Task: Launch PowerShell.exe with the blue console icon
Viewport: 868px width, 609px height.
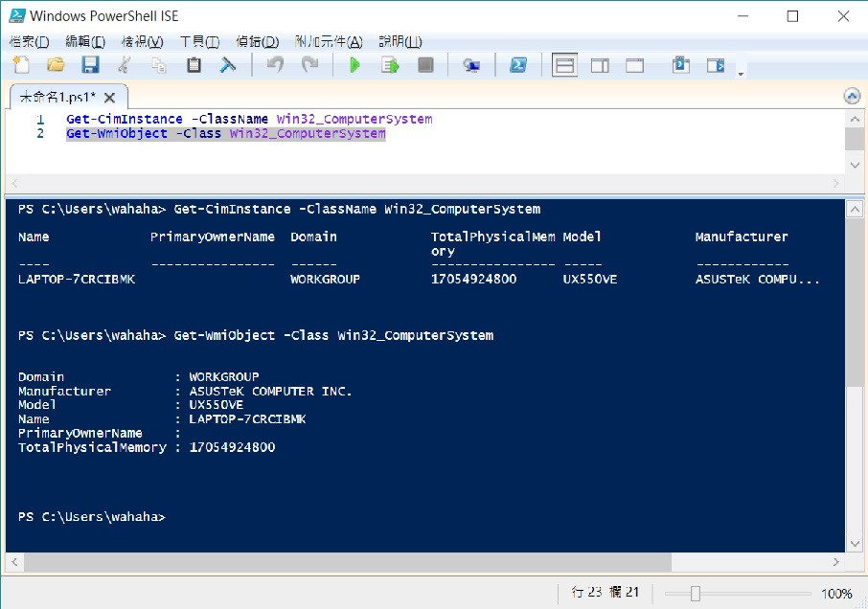Action: (x=518, y=65)
